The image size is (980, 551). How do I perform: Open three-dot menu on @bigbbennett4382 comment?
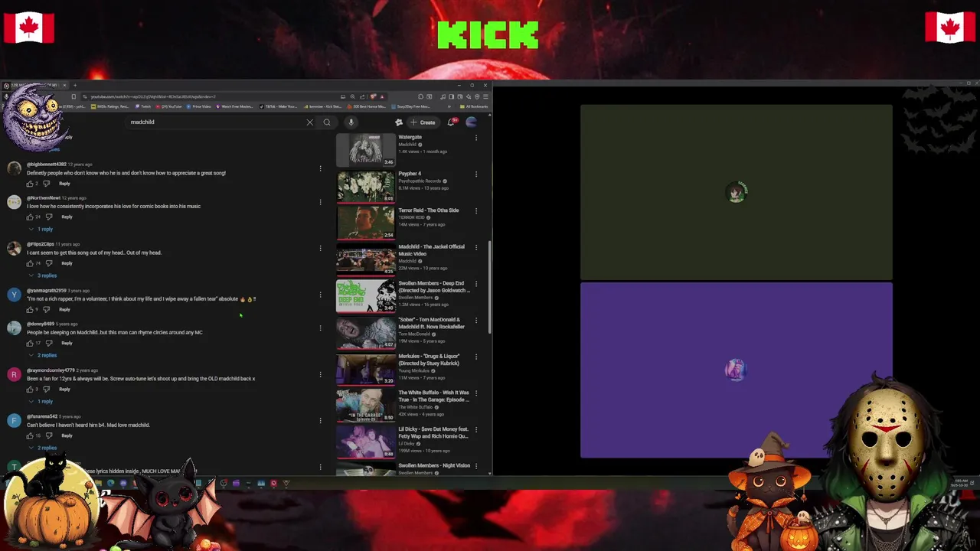pyautogui.click(x=320, y=168)
